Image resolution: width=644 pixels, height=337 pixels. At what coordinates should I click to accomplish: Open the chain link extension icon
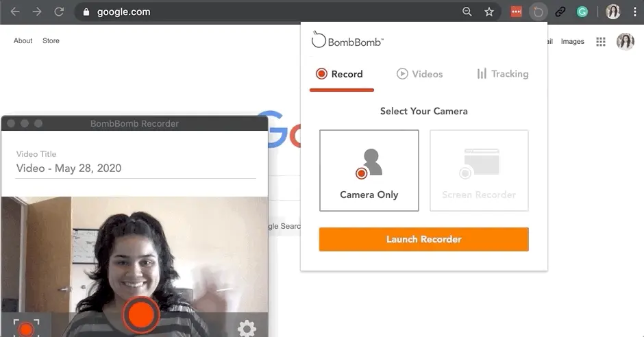coord(560,12)
